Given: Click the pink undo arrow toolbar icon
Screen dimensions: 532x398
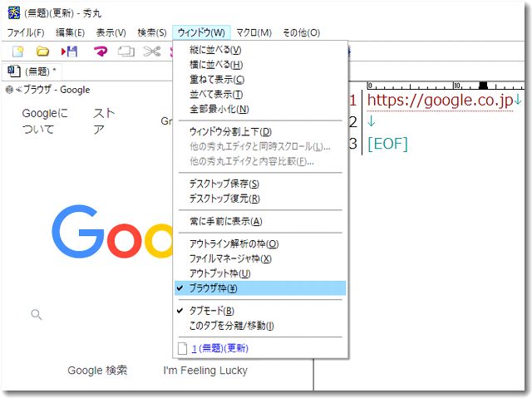Looking at the screenshot, I should point(100,52).
